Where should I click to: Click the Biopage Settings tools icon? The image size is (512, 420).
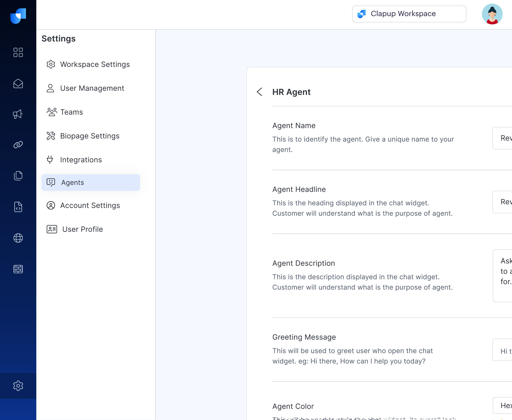(51, 136)
